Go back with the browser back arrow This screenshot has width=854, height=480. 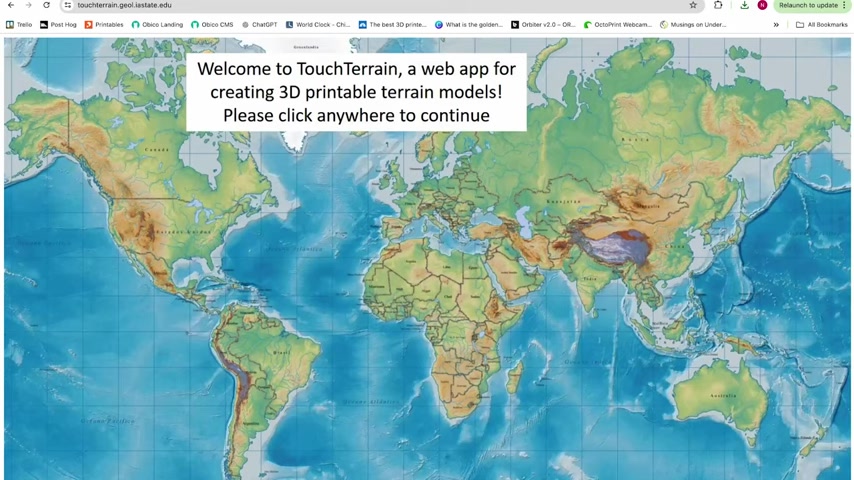click(x=11, y=5)
